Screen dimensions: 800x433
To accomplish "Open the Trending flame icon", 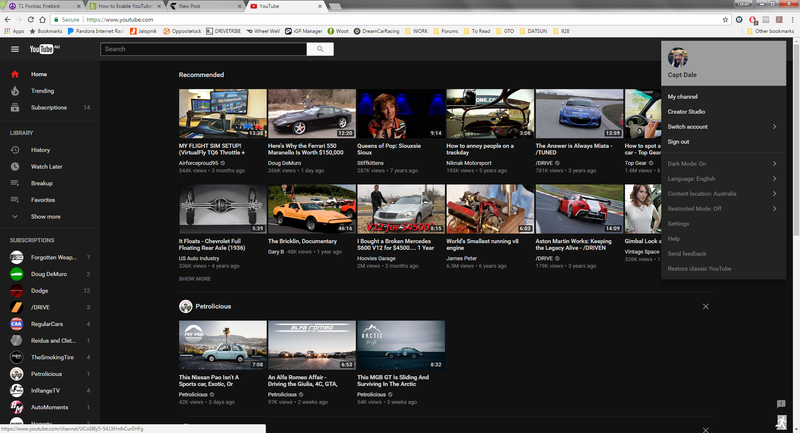I will point(15,91).
